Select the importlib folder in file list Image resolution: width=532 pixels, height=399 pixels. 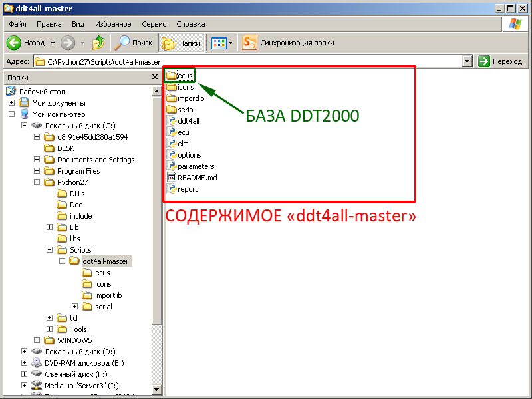(186, 98)
